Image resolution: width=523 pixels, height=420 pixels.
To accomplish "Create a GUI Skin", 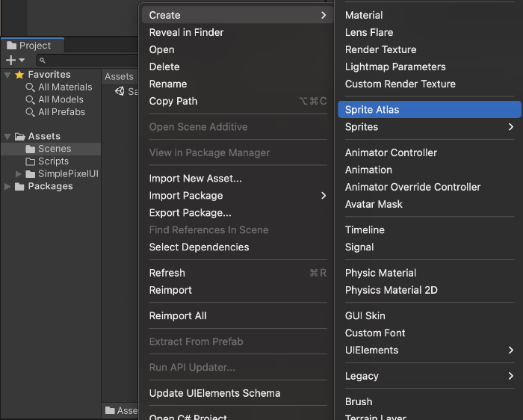I will [430, 316].
